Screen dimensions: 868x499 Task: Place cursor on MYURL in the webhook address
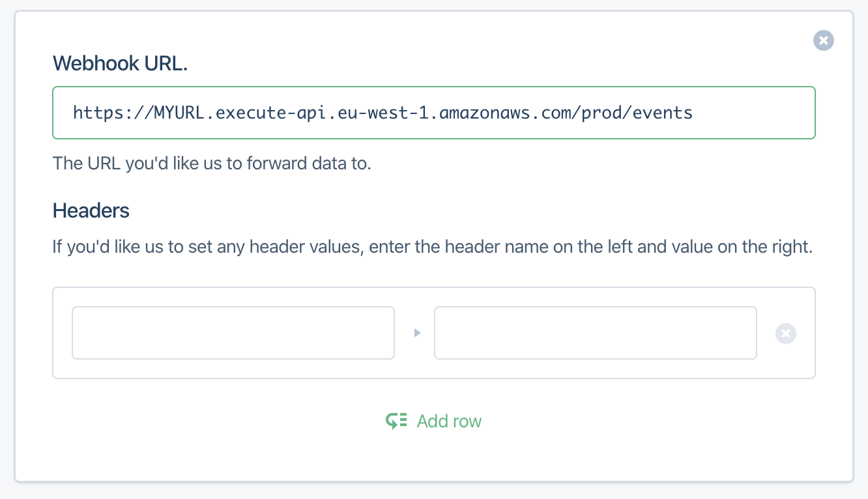click(x=181, y=113)
